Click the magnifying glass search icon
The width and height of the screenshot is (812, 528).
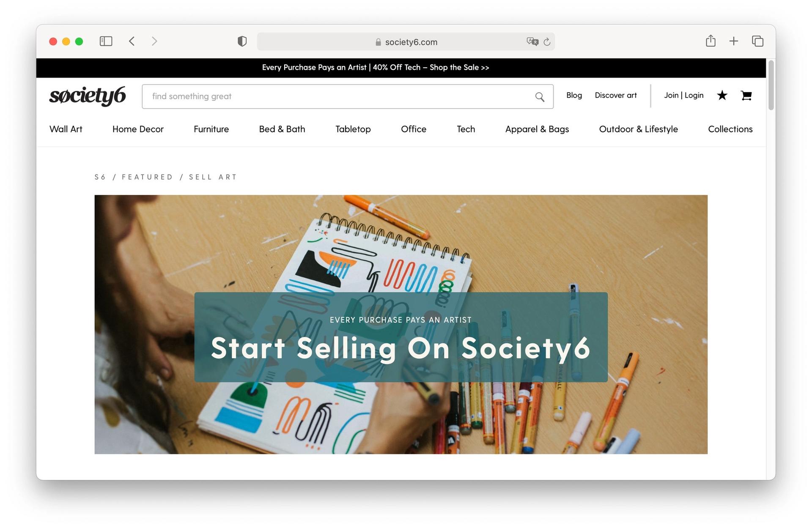point(540,97)
